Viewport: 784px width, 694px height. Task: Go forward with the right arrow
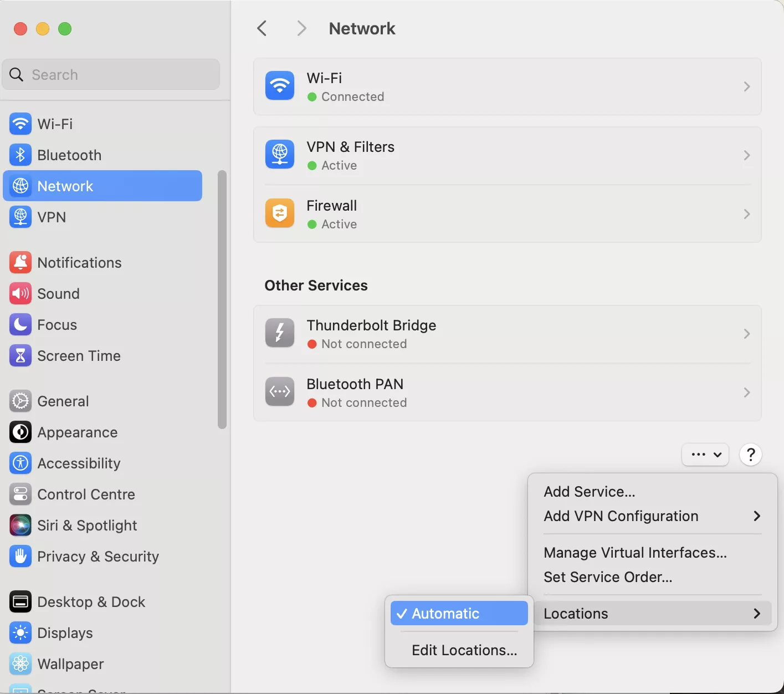pyautogui.click(x=301, y=28)
